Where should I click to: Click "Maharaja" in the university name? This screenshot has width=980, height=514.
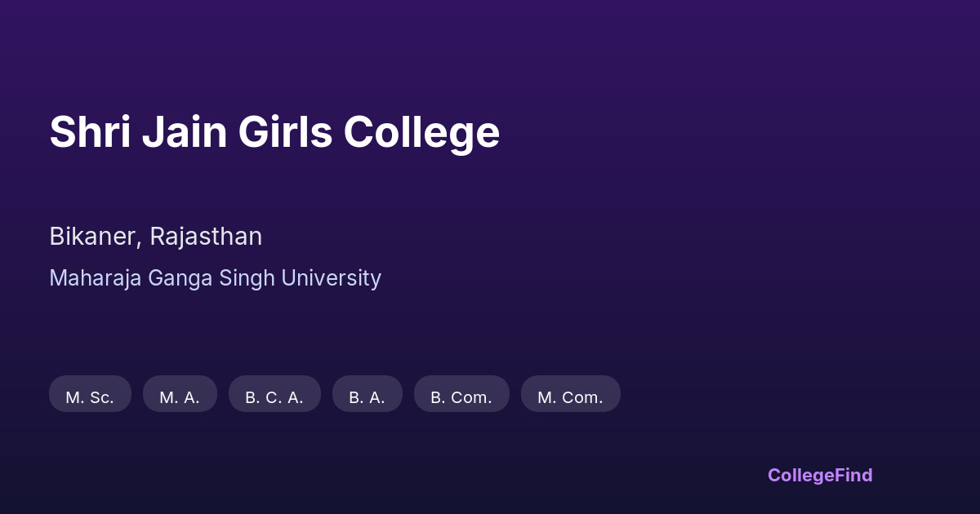[96, 278]
